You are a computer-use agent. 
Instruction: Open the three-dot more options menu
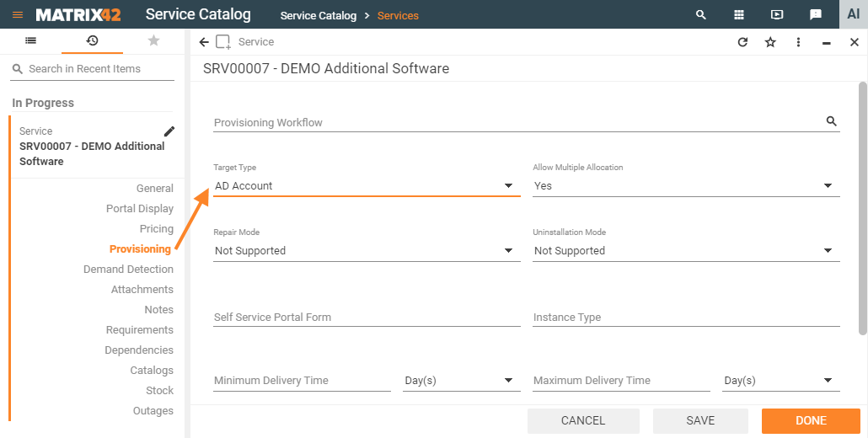point(798,42)
